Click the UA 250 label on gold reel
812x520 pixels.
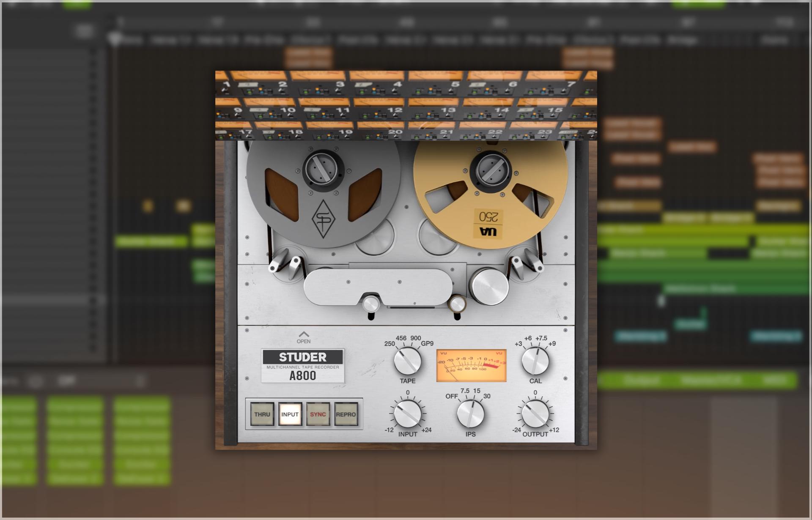(488, 224)
